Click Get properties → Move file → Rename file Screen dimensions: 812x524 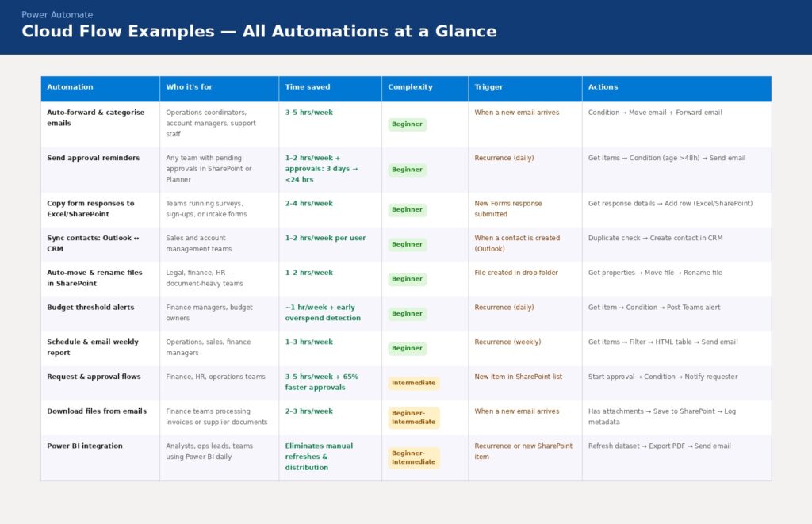tap(655, 273)
